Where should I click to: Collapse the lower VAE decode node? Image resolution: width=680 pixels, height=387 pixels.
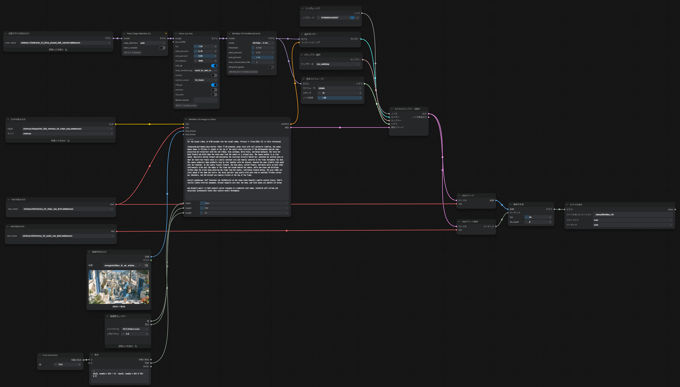459,222
